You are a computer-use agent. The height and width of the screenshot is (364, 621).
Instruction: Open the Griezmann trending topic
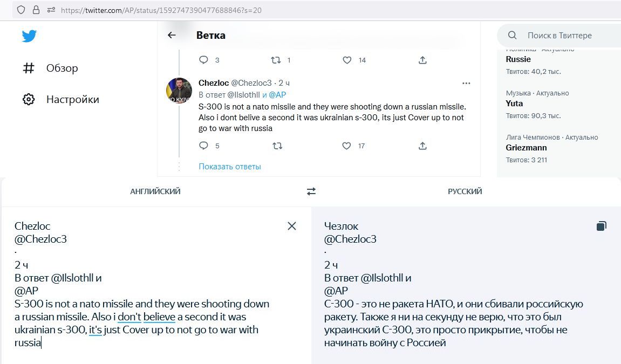pyautogui.click(x=527, y=148)
